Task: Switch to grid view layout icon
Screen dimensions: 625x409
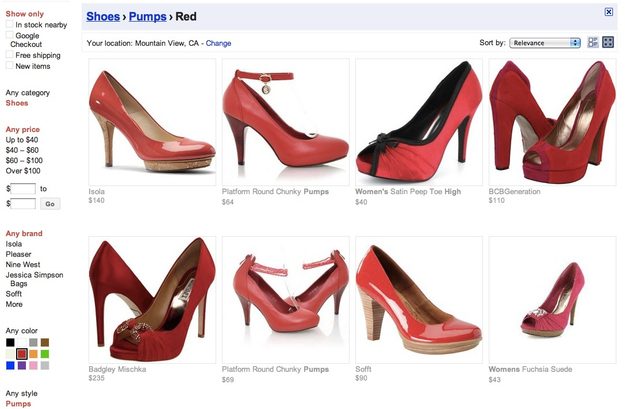Action: pyautogui.click(x=608, y=42)
